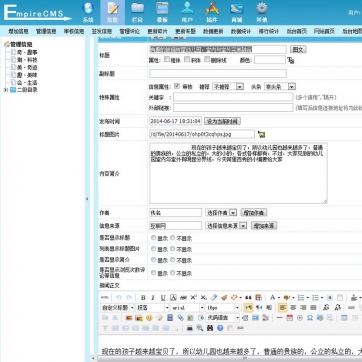
Task: Select 不显示 radio for 是否显示标题
Action: [x=172, y=238]
